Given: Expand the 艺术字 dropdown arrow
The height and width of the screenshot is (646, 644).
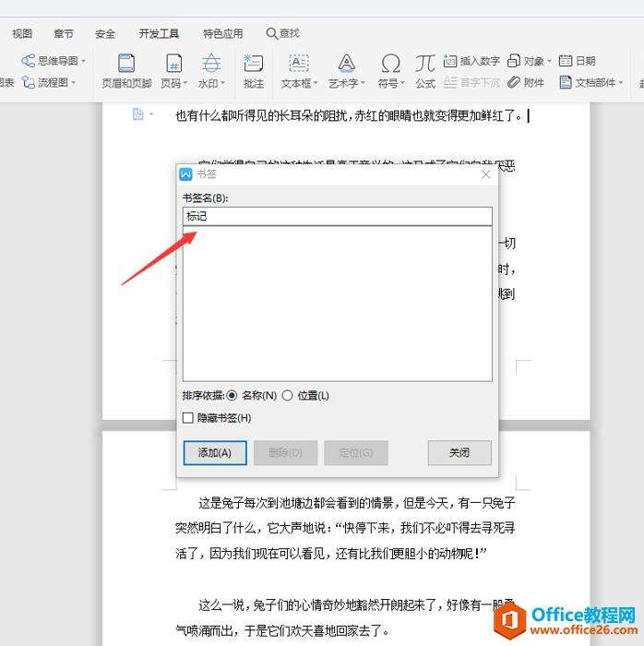Looking at the screenshot, I should [363, 83].
